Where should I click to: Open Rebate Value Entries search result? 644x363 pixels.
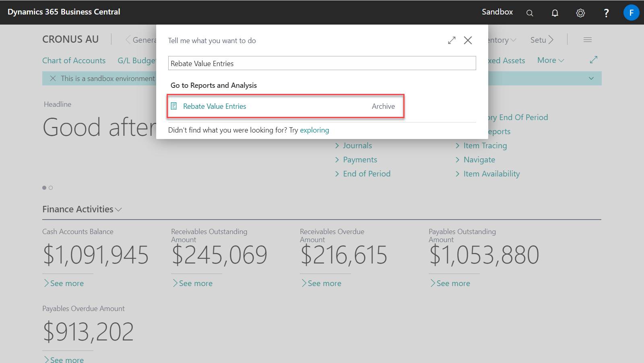215,106
